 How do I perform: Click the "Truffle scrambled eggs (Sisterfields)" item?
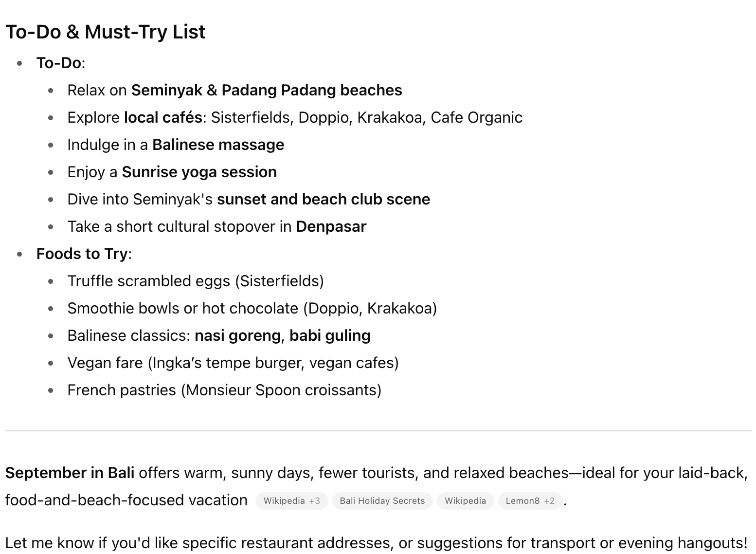(x=196, y=281)
